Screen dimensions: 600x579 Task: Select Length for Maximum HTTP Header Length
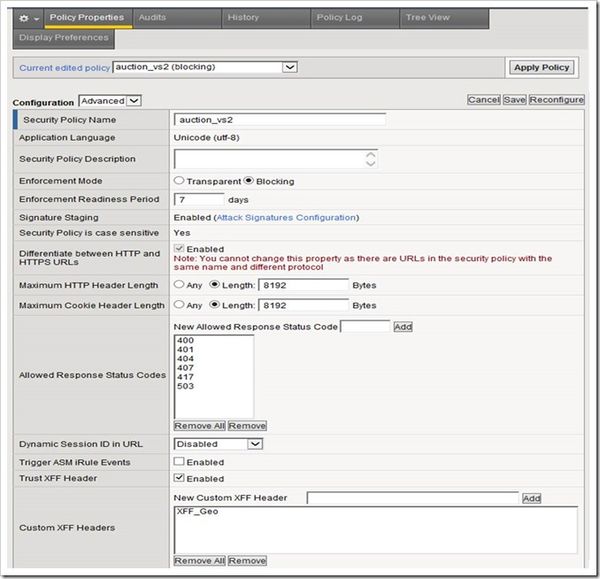pos(214,284)
